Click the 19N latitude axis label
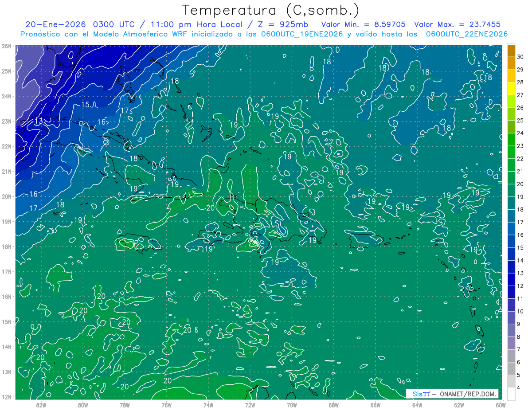Screen dimensions: 532x411 point(6,221)
